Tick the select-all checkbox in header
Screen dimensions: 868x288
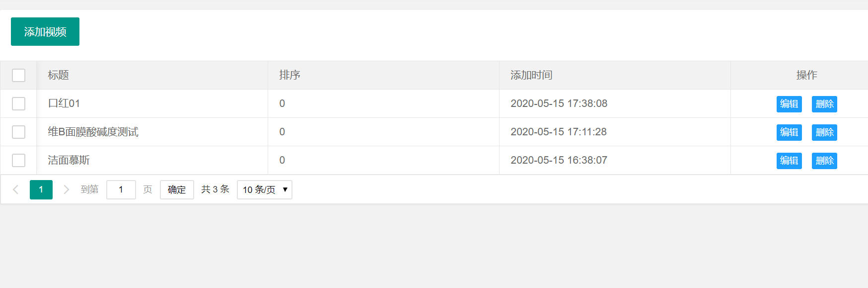18,75
